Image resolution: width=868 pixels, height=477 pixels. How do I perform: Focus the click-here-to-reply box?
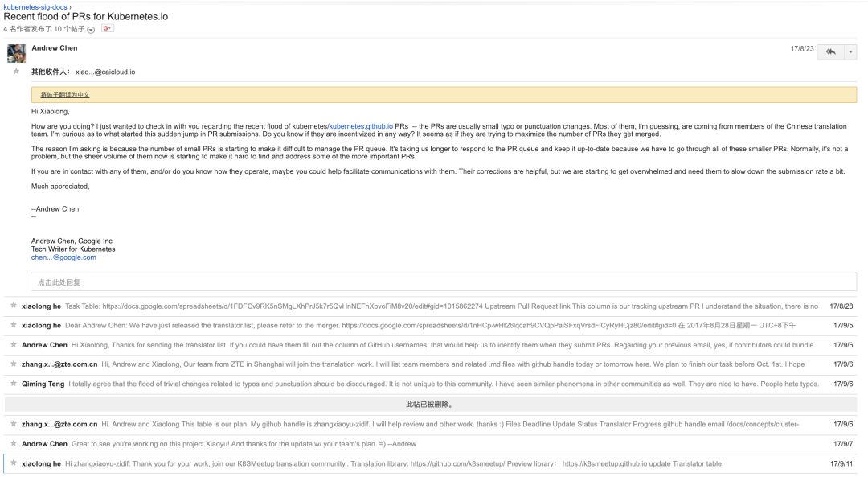click(x=444, y=282)
